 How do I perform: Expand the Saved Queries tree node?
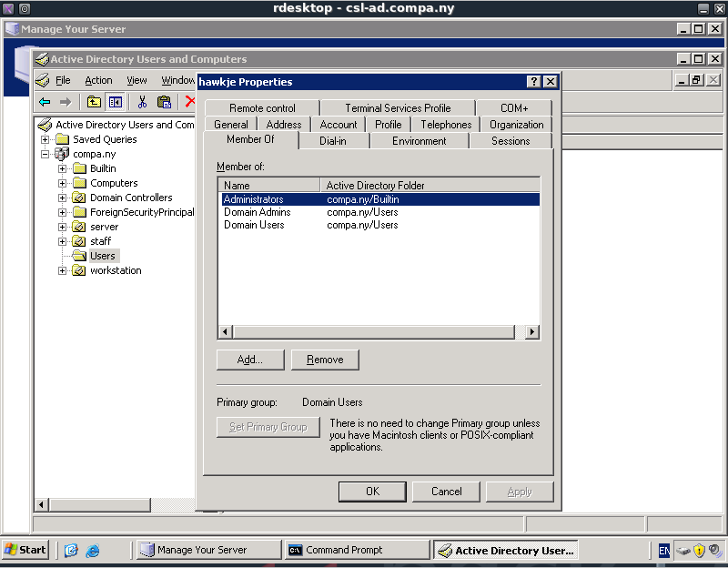tap(45, 140)
